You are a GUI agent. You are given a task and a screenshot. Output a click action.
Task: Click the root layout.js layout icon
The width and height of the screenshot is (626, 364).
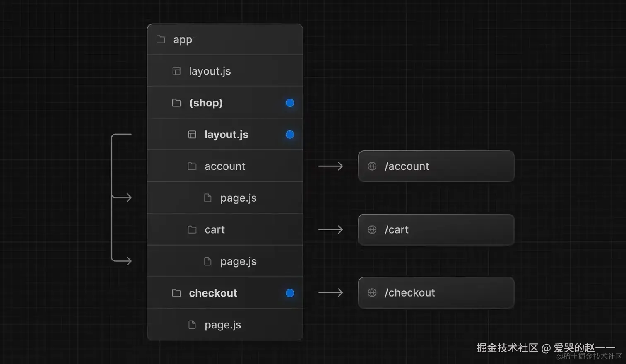176,71
